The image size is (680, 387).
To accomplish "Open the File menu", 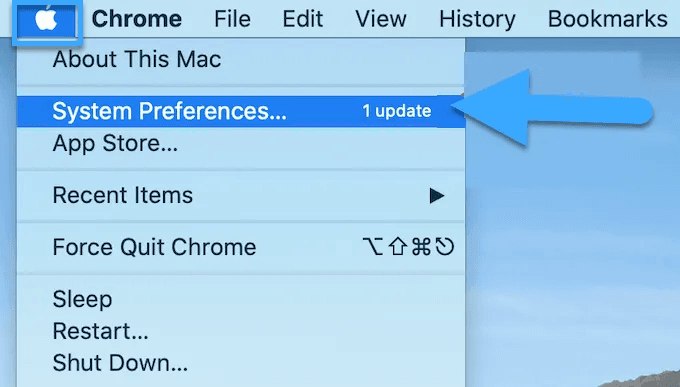I will (x=232, y=19).
